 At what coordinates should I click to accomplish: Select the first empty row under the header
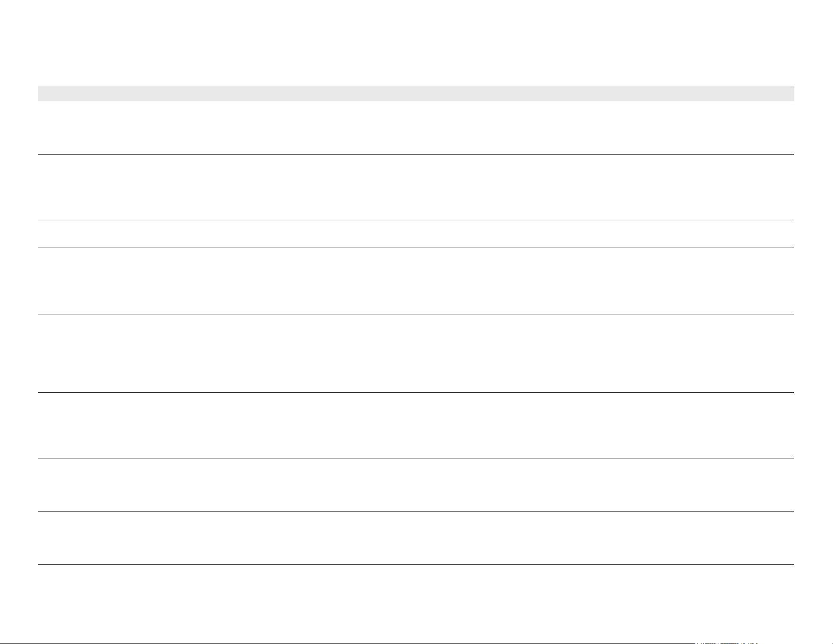(x=416, y=127)
